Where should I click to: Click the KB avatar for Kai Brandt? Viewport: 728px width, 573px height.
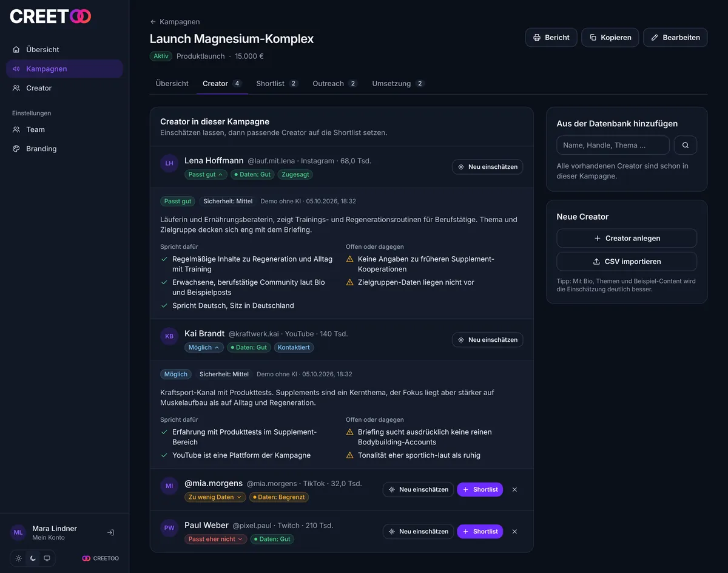point(169,336)
